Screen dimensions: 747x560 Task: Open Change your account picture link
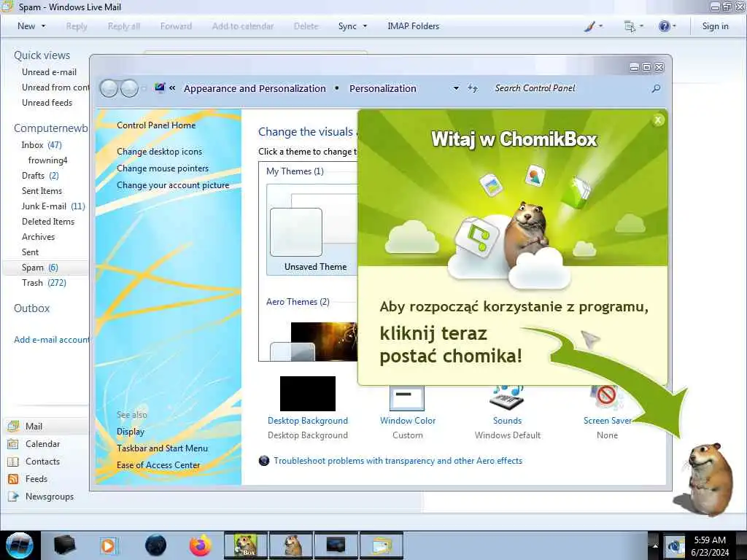point(173,185)
